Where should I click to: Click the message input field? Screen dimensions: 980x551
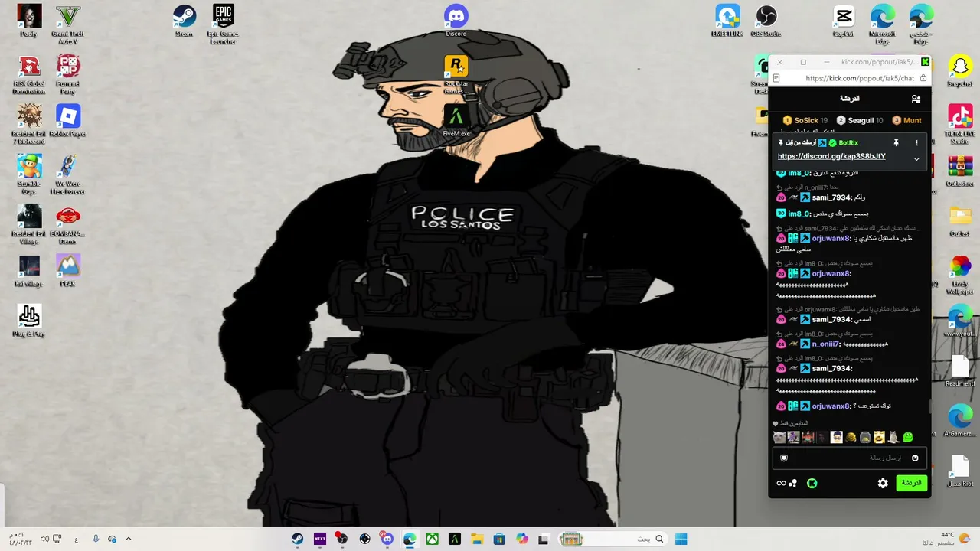(x=850, y=458)
